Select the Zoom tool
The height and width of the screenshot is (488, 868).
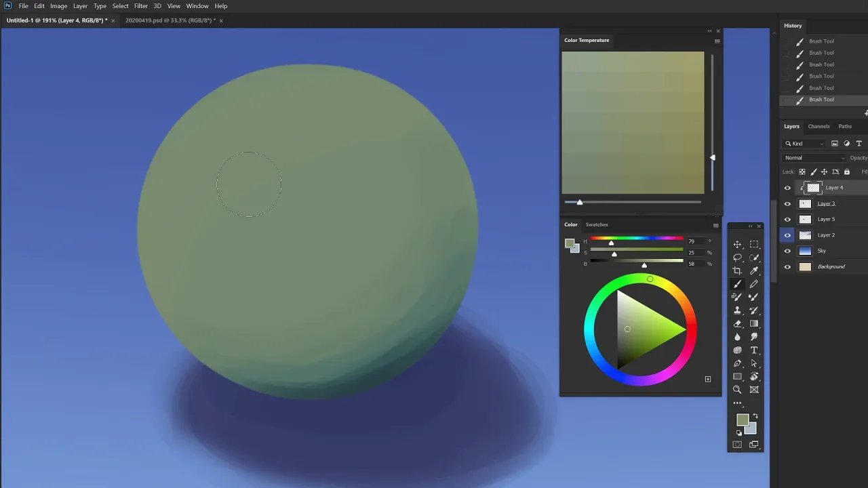coord(737,390)
